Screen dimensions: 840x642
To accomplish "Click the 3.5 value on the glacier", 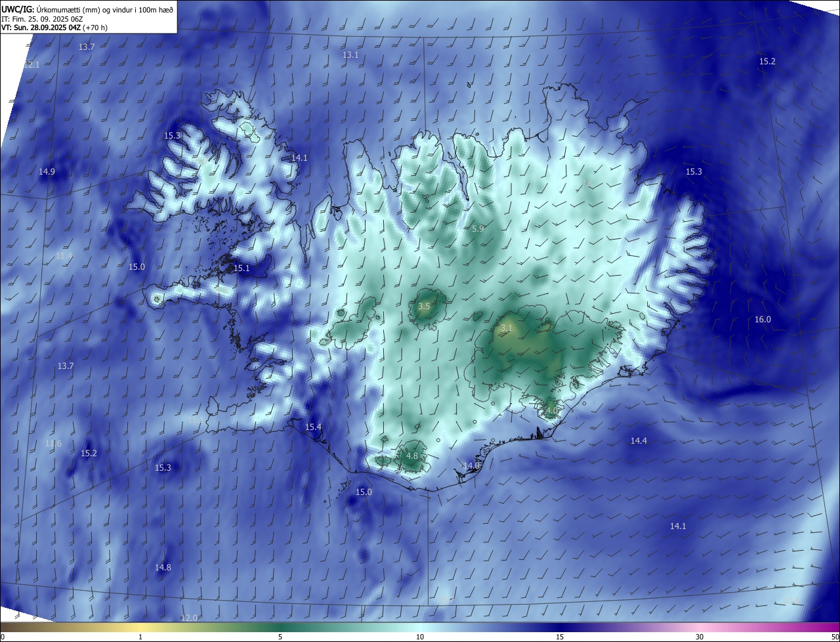I will click(x=424, y=307).
